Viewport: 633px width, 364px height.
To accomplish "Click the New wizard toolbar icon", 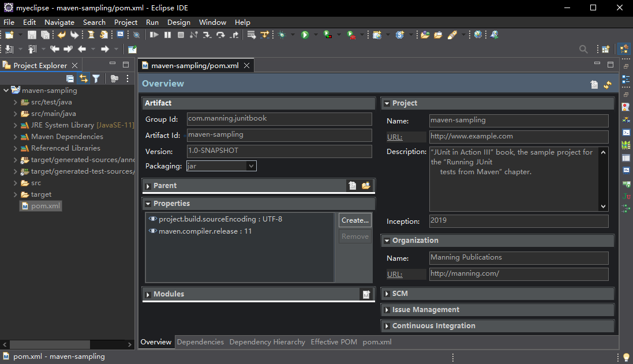I will click(x=9, y=35).
